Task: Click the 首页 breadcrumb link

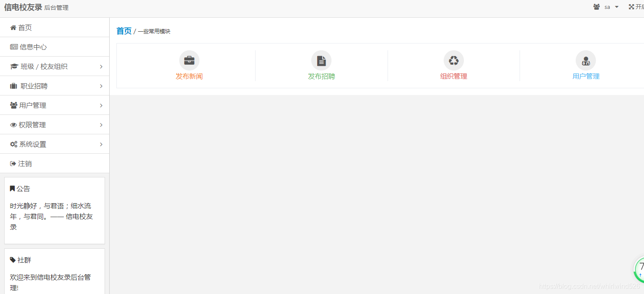Action: tap(124, 31)
